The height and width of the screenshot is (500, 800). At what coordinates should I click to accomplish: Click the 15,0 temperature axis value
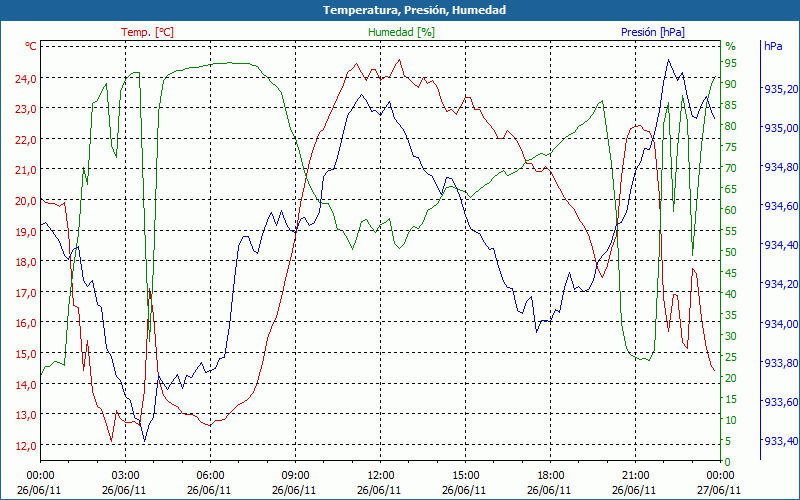28,354
